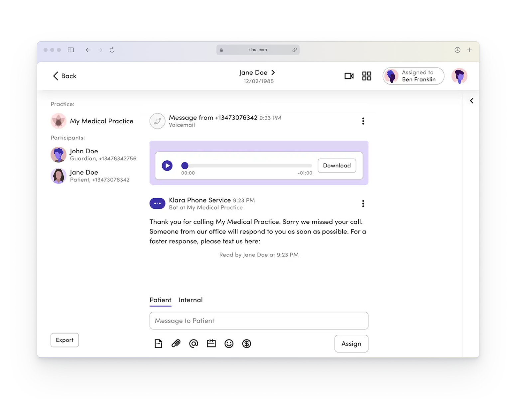
Task: Click the Message to Patient field
Action: (259, 321)
